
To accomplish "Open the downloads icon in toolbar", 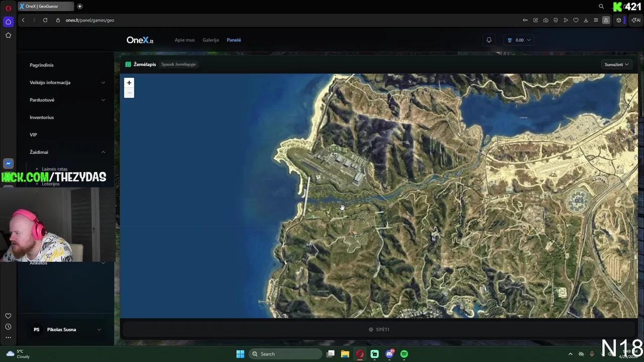I will (x=586, y=20).
